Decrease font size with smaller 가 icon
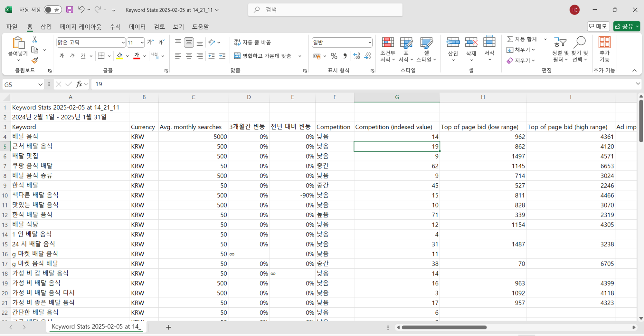Screen dimensions: 644x336 coord(161,42)
